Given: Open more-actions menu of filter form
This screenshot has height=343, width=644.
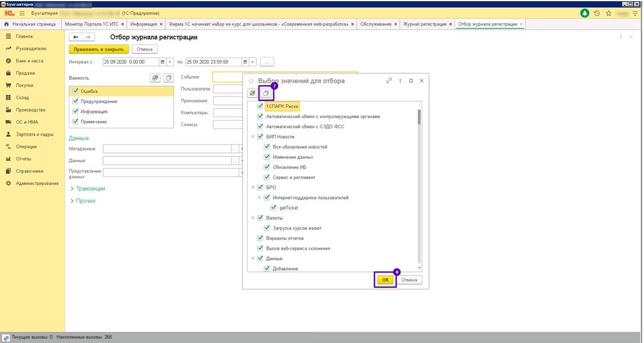Looking at the screenshot, I should click(x=620, y=37).
